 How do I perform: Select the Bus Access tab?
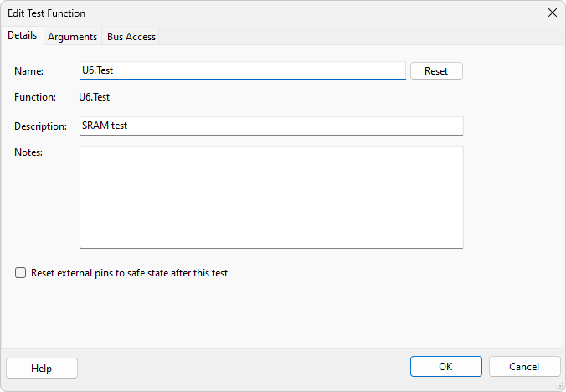(x=131, y=37)
